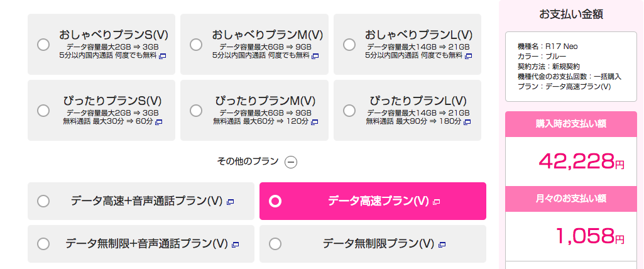This screenshot has width=644, height=269.
Task: Open external link icon for データ高速+音声通話プラン(V)
Action: (231, 202)
